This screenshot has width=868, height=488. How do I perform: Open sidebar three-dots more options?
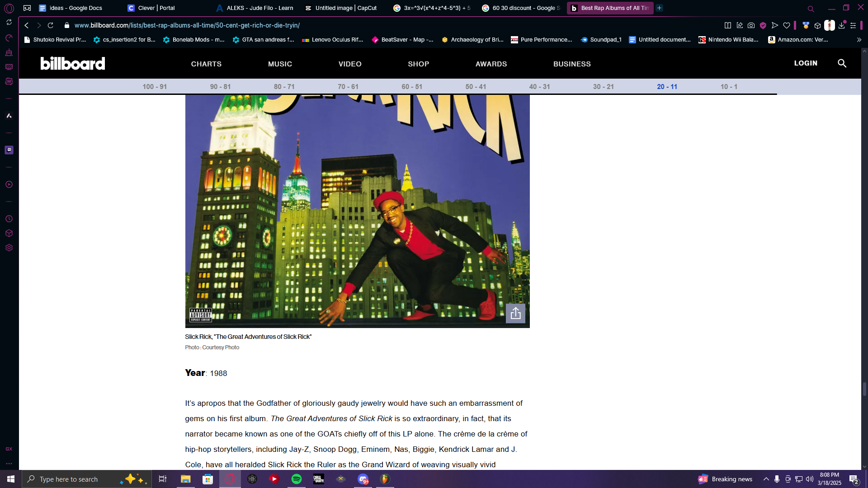click(x=9, y=464)
